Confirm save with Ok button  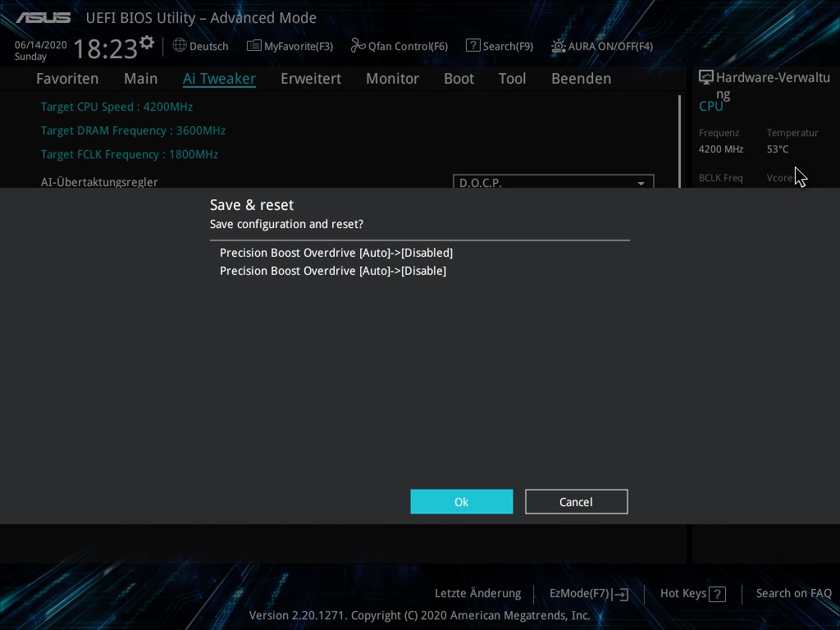(462, 501)
